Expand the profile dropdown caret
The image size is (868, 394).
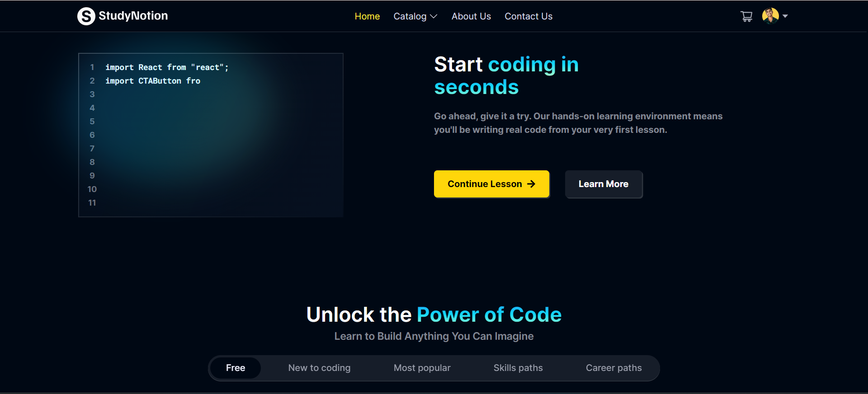coord(785,16)
